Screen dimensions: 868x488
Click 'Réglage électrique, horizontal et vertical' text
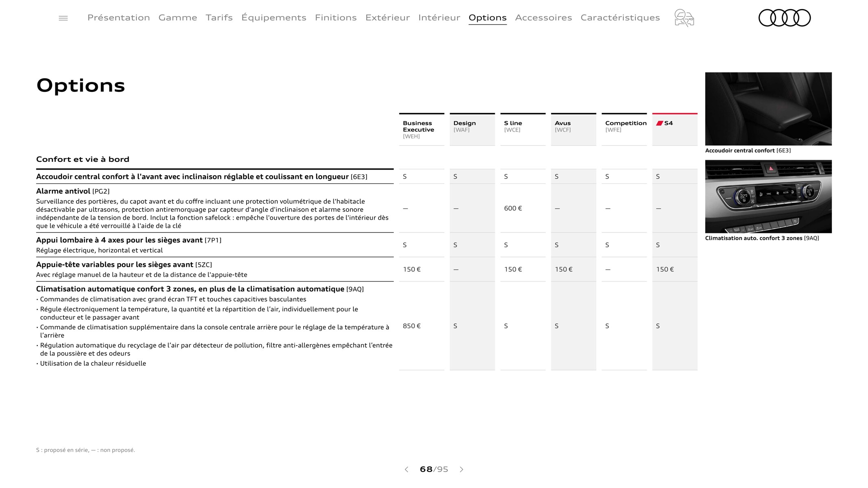(99, 251)
